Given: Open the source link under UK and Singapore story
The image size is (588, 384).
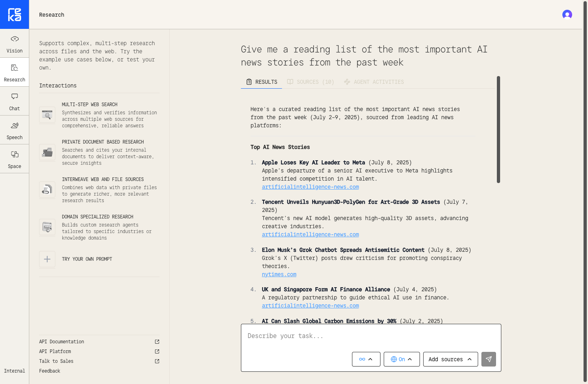Looking at the screenshot, I should [x=310, y=306].
